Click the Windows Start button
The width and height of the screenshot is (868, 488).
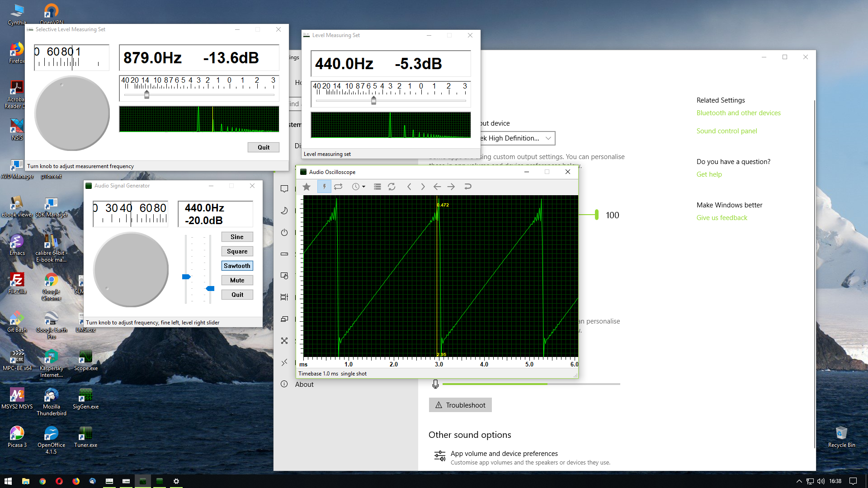click(x=8, y=481)
